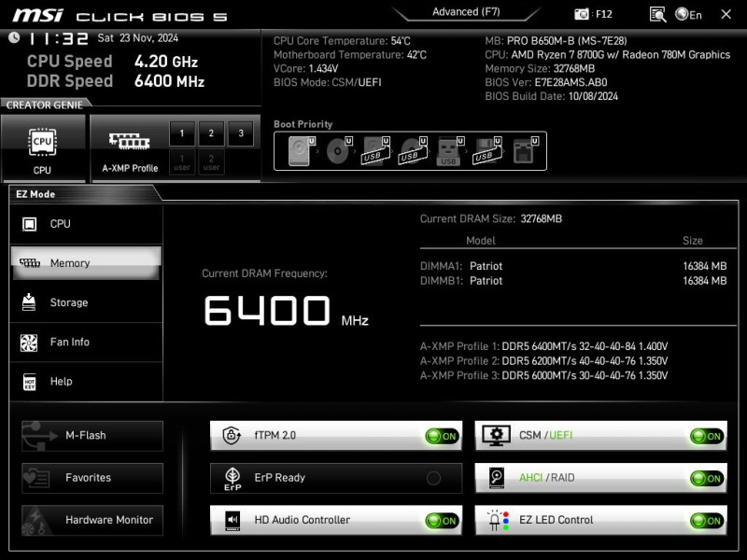
Task: Click the A-XMP Profile memory stick icon
Action: (129, 141)
